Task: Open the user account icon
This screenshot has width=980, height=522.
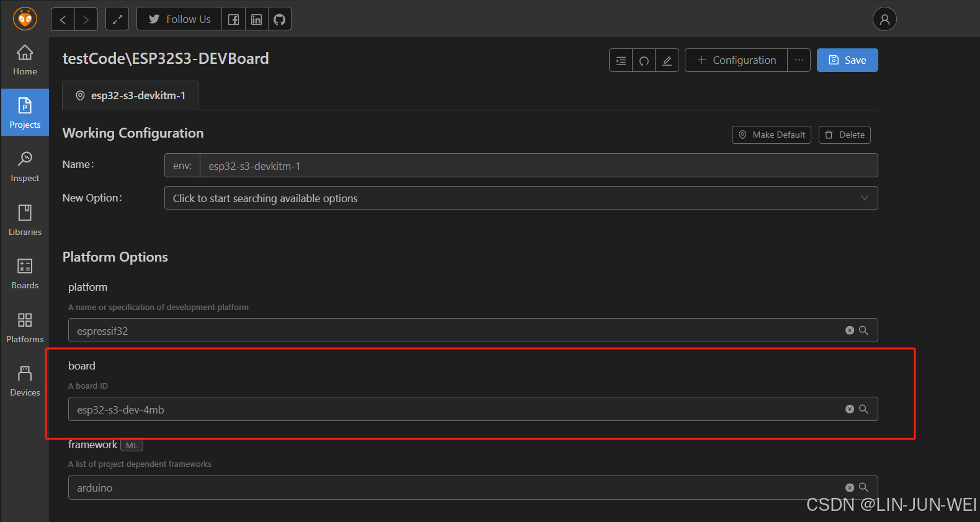Action: pyautogui.click(x=884, y=19)
